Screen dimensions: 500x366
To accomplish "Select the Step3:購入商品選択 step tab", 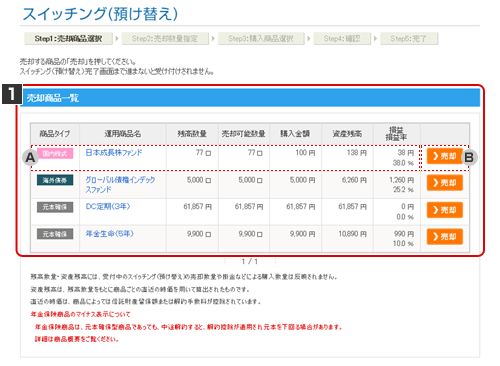I will [x=261, y=39].
